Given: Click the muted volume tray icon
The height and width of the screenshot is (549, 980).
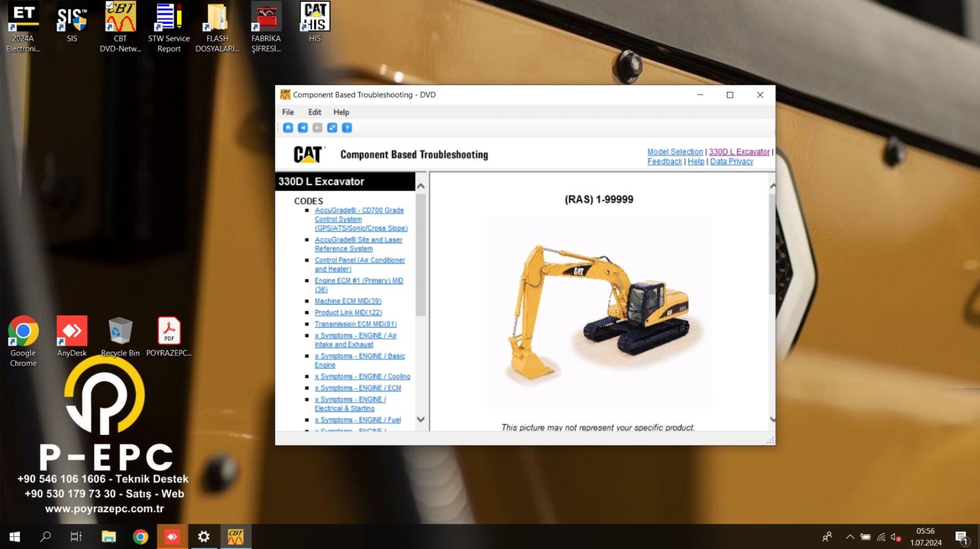Looking at the screenshot, I should tap(895, 537).
